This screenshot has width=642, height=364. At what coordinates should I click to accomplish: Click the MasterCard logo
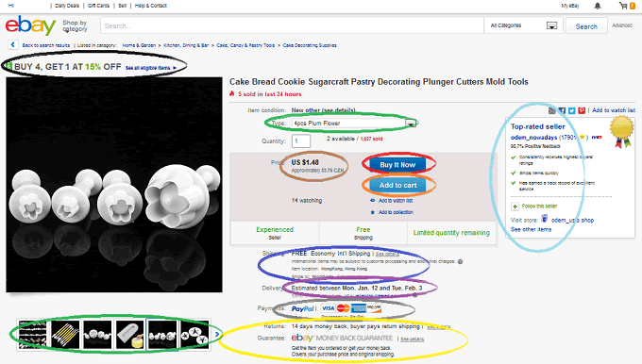pos(343,308)
